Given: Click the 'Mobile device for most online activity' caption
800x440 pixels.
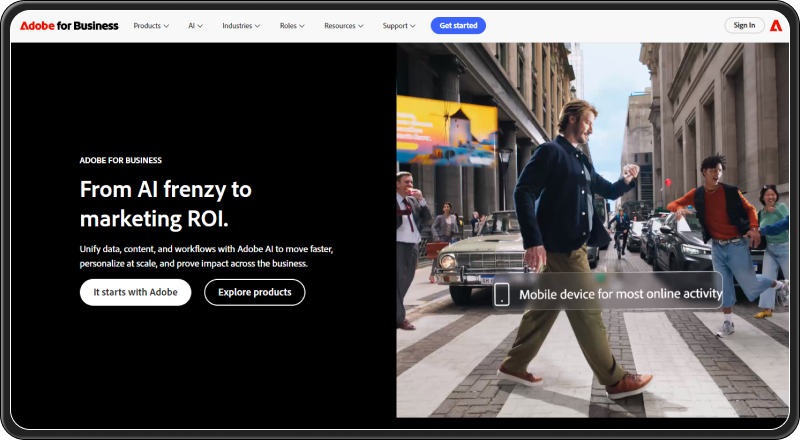Looking at the screenshot, I should [x=618, y=293].
